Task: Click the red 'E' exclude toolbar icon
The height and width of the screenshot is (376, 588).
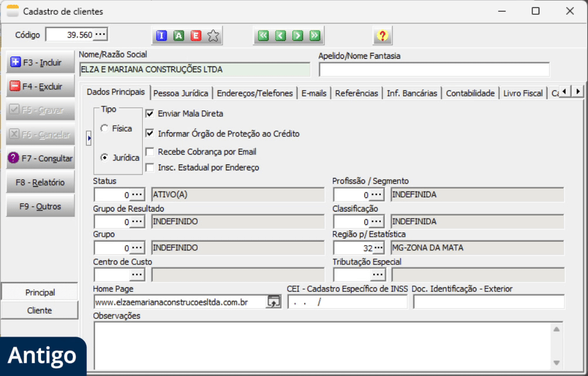Action: pos(196,36)
